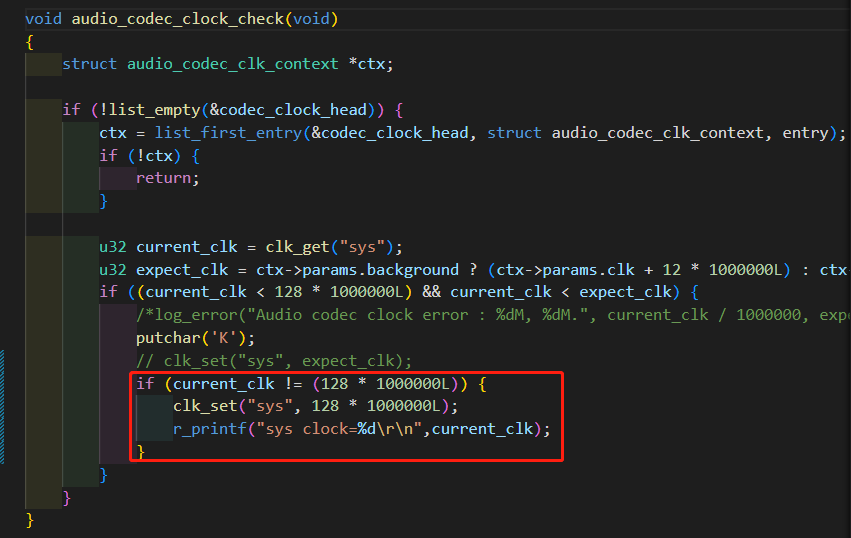Click the commented log_error line
This screenshot has height=538, width=851.
coord(493,315)
